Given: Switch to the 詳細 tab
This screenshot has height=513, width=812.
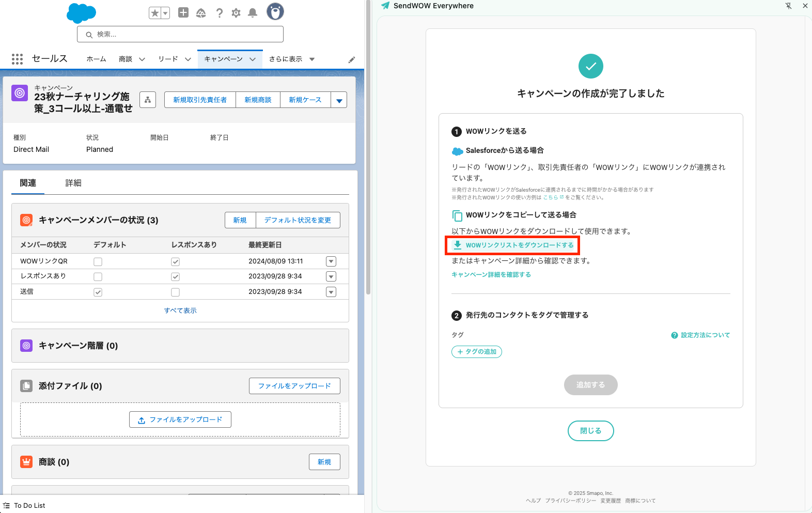Looking at the screenshot, I should click(73, 183).
